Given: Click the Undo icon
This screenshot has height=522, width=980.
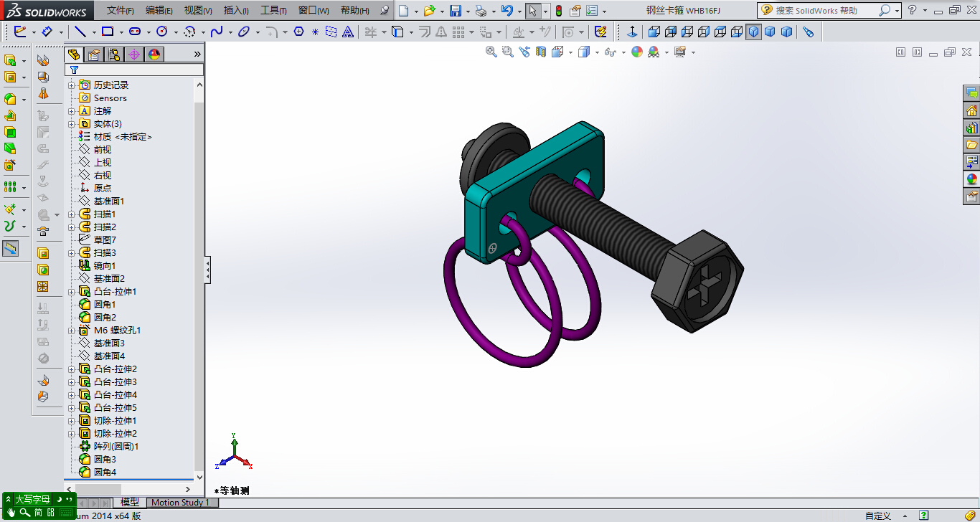Looking at the screenshot, I should click(507, 11).
